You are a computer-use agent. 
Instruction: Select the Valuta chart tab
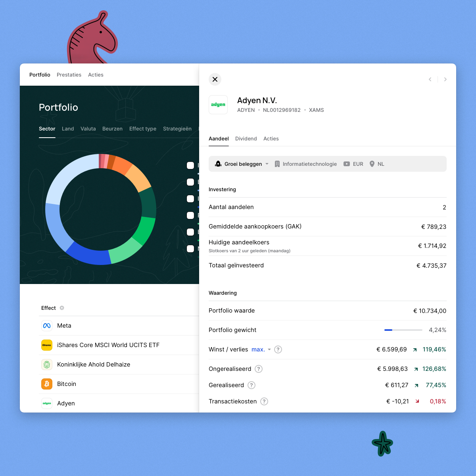click(88, 129)
